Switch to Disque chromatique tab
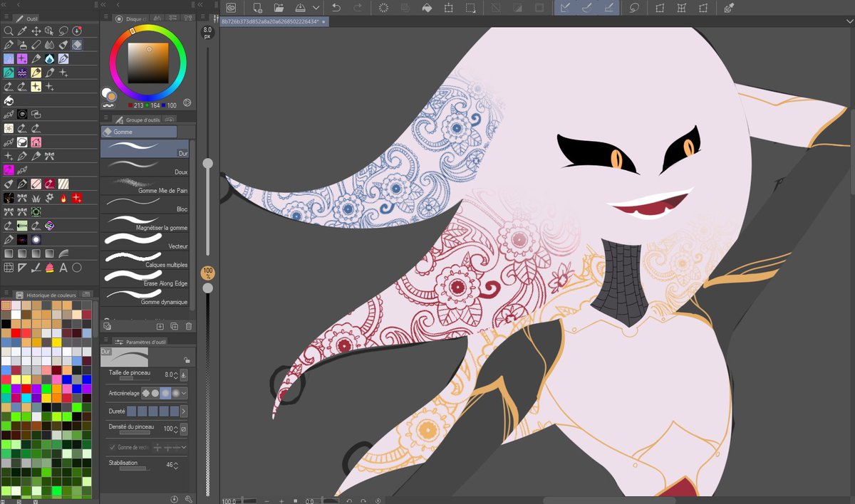The height and width of the screenshot is (504, 855). pos(130,19)
